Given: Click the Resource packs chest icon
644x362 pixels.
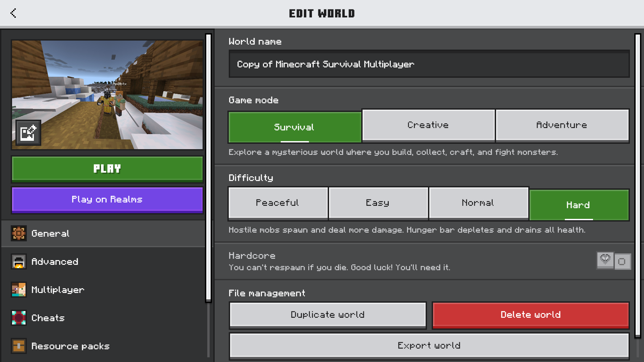Looking at the screenshot, I should [19, 346].
